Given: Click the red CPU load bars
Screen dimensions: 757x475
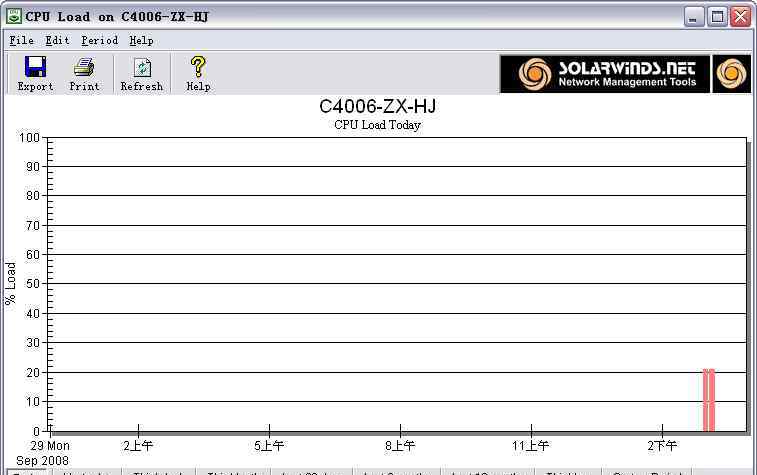Looking at the screenshot, I should pos(708,400).
